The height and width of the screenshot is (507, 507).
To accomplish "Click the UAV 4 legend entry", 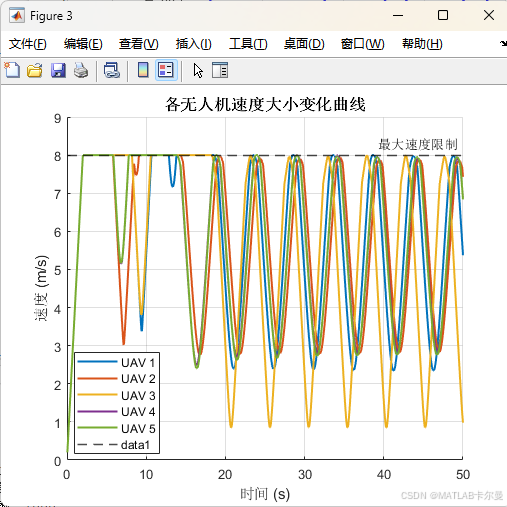I will [116, 412].
